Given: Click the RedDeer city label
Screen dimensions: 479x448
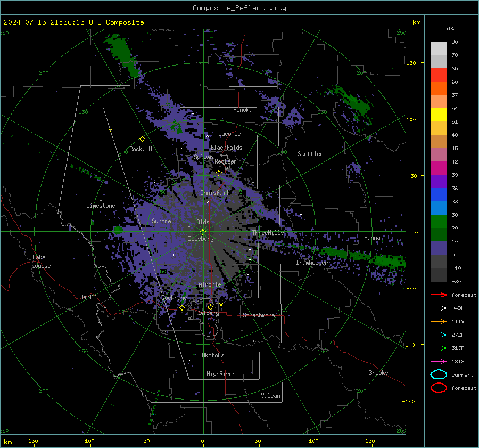Looking at the screenshot, I should pos(226,161).
